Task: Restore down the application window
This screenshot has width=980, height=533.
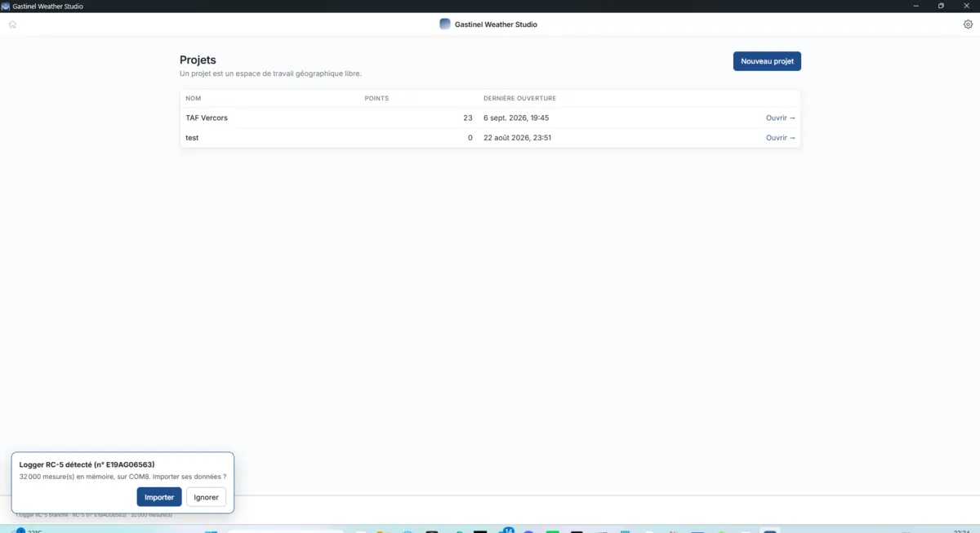Action: pyautogui.click(x=941, y=6)
